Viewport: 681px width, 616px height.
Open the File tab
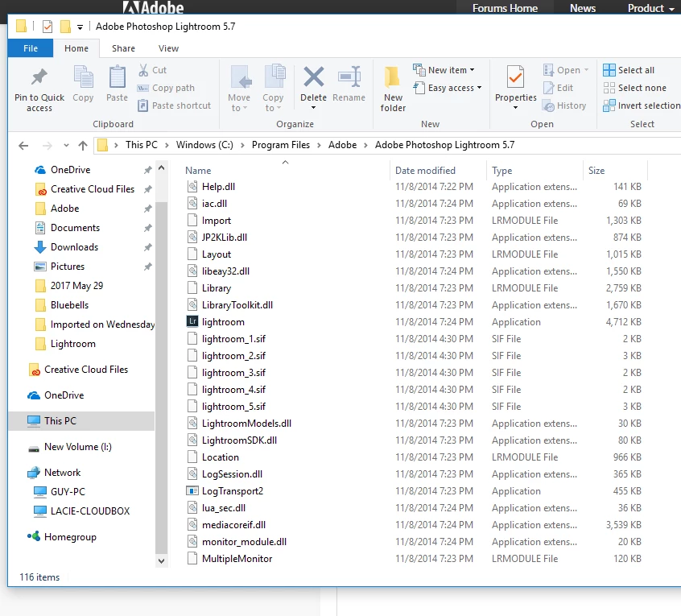click(x=31, y=48)
